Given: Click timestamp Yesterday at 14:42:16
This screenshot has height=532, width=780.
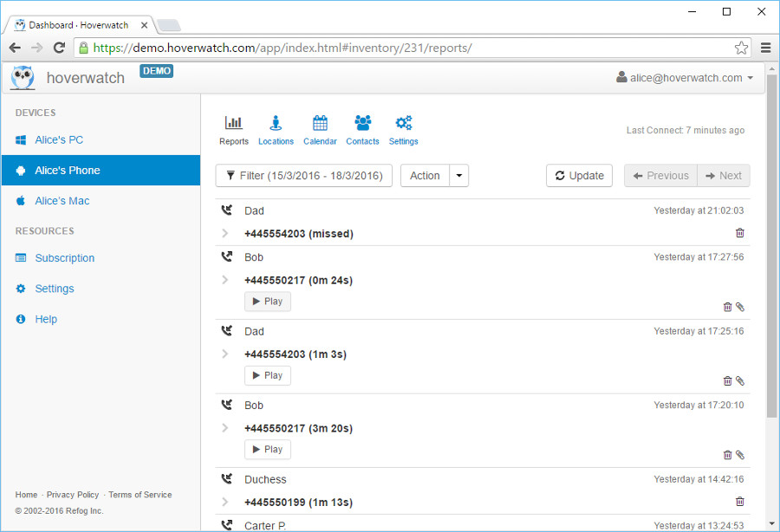Looking at the screenshot, I should click(x=699, y=479).
